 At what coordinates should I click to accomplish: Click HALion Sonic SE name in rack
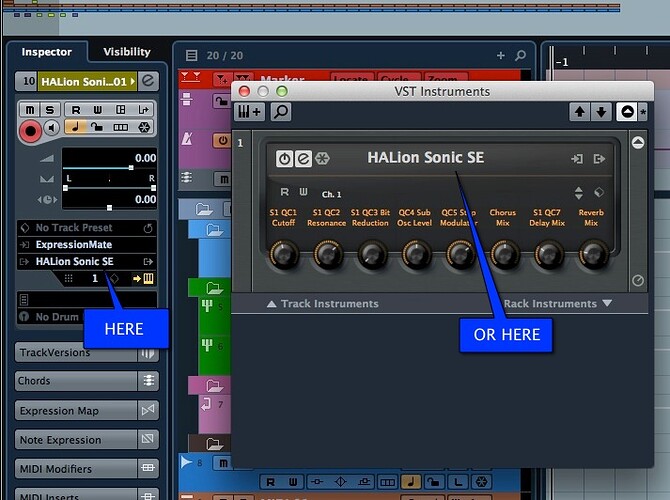click(426, 158)
